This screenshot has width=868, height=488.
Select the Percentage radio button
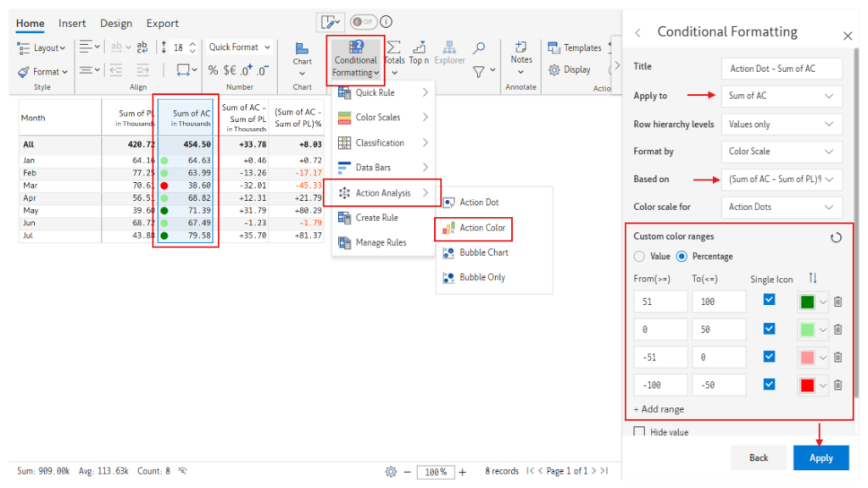[x=682, y=256]
